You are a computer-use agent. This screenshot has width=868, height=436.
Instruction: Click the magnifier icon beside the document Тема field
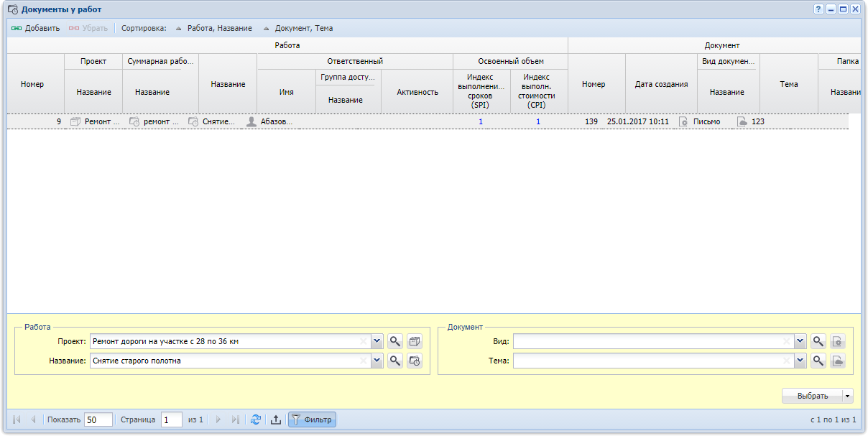click(x=818, y=361)
